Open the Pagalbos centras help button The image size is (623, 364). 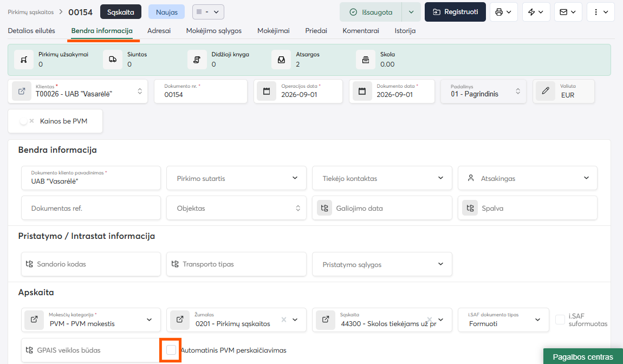coord(583,357)
